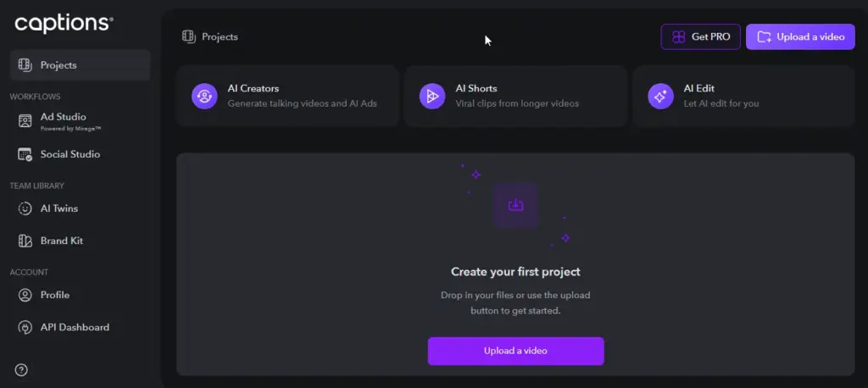Open the AI Creators card
This screenshot has height=388, width=868.
click(x=288, y=96)
